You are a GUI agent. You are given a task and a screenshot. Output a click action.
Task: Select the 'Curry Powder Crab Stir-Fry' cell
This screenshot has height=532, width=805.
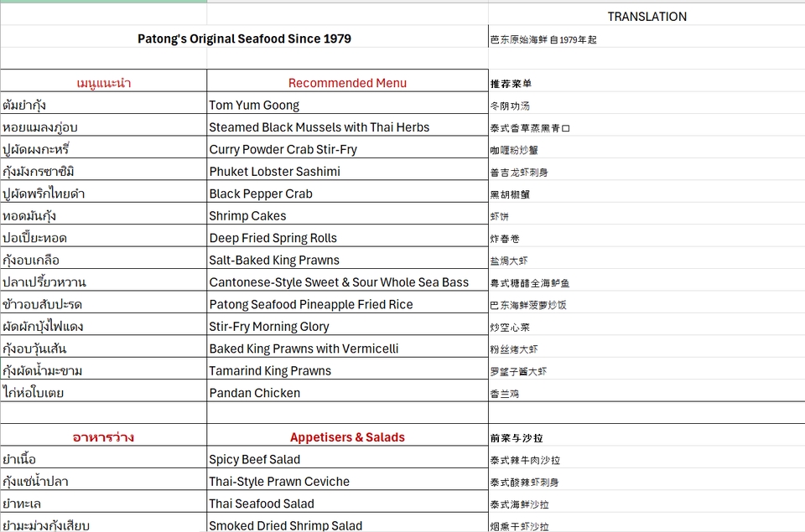coord(283,149)
